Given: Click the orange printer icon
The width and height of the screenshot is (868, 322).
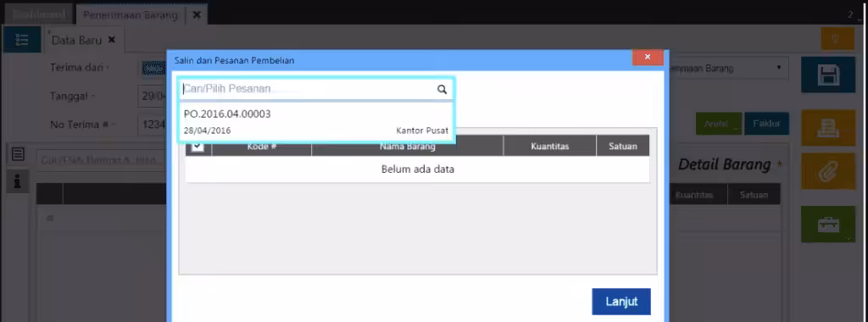Looking at the screenshot, I should [x=829, y=128].
